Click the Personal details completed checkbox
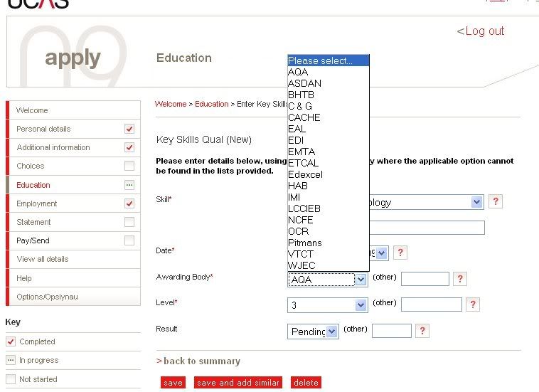539x392 pixels. click(x=129, y=129)
